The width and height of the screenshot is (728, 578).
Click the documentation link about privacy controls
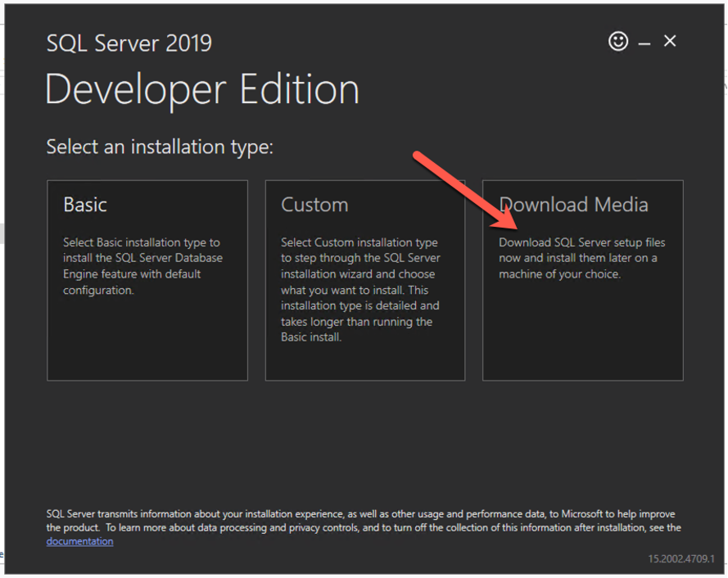coord(79,540)
